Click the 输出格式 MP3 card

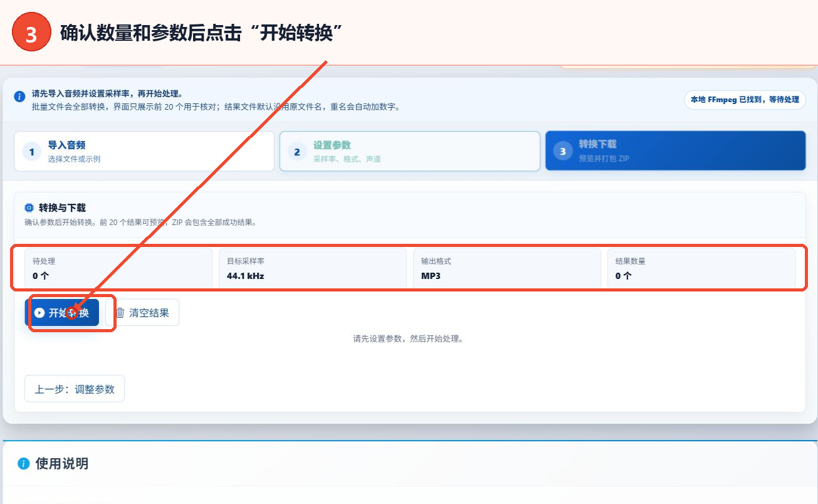507,268
